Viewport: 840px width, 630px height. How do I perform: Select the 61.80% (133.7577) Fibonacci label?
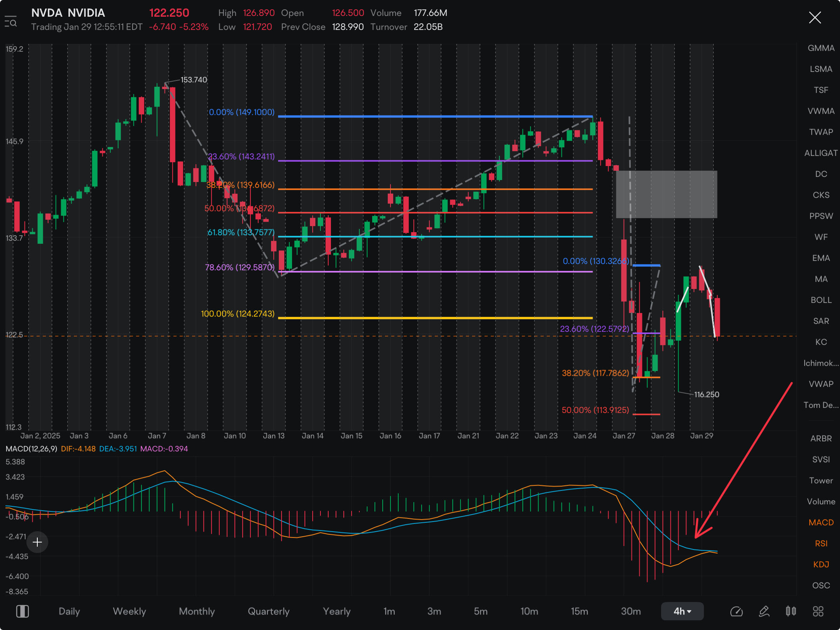pos(241,232)
